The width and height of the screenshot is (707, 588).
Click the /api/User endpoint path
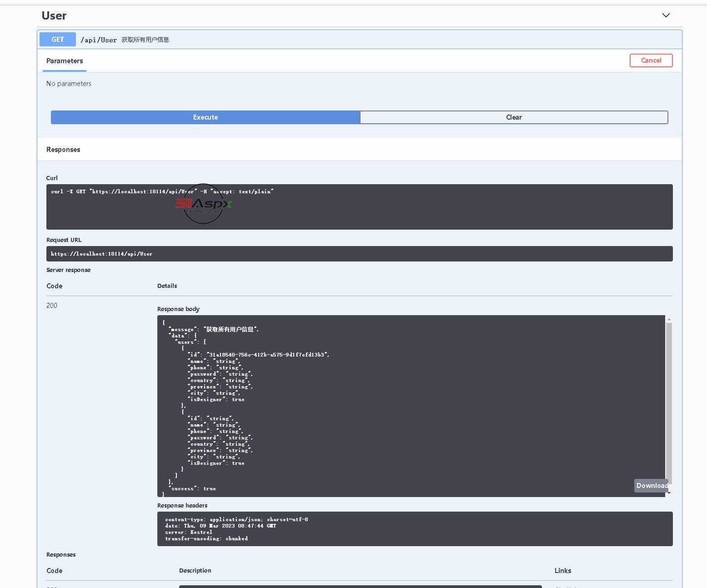click(x=99, y=40)
